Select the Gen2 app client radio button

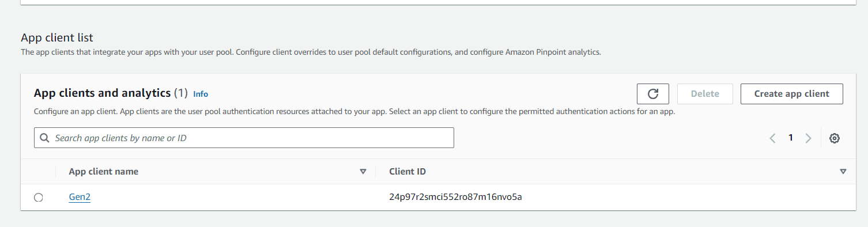[x=39, y=198]
